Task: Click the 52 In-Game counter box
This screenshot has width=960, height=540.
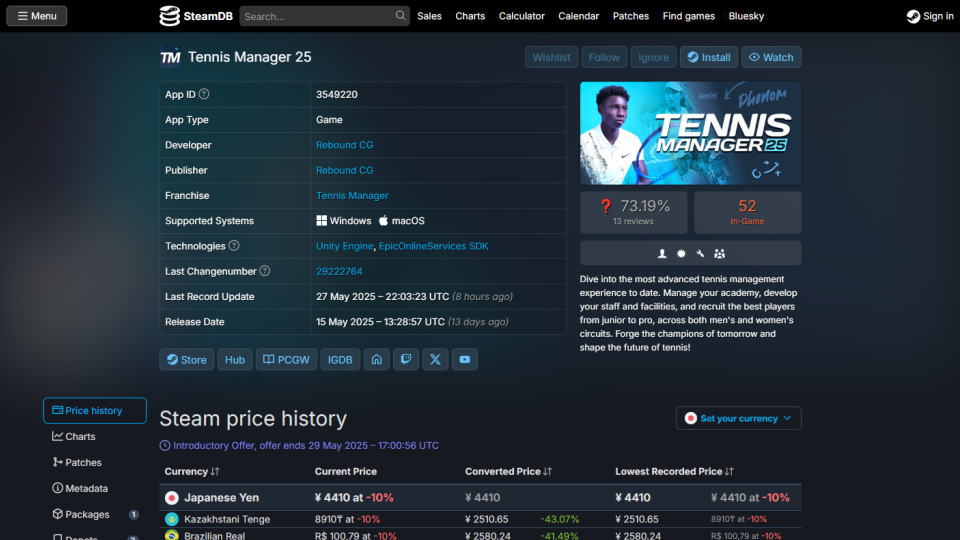Action: click(748, 212)
